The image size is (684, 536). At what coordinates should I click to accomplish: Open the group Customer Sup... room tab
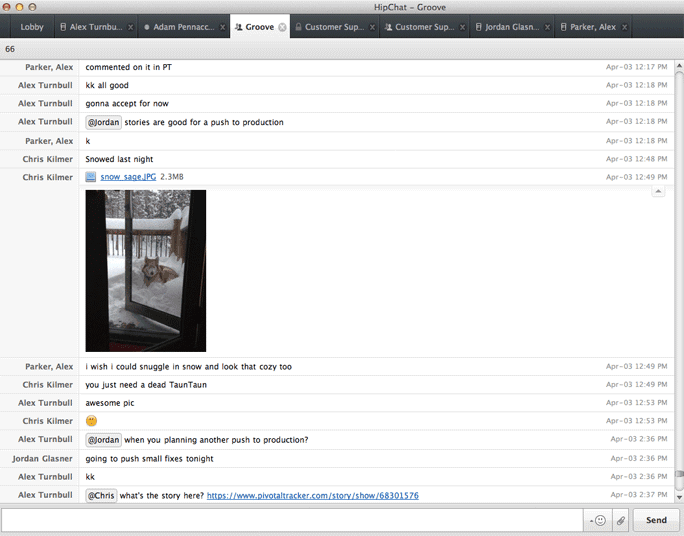click(424, 27)
